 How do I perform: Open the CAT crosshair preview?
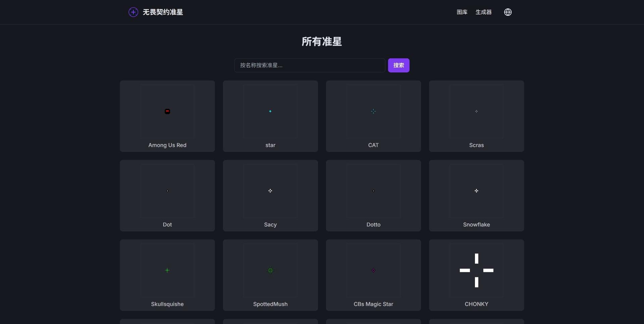373,111
